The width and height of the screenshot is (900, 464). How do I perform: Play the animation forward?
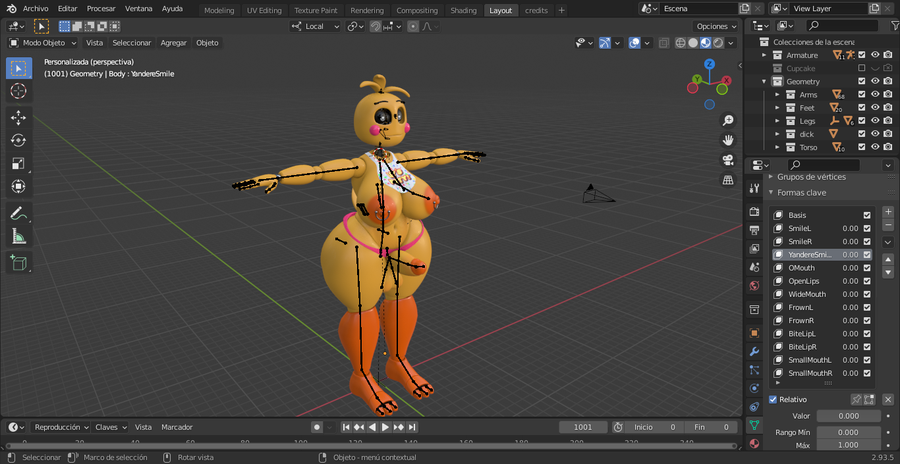point(386,427)
